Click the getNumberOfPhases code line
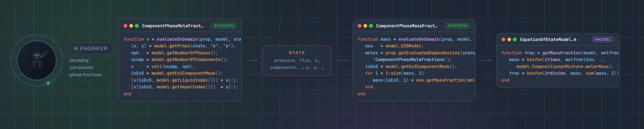This screenshot has height=129, width=644. click(x=174, y=53)
